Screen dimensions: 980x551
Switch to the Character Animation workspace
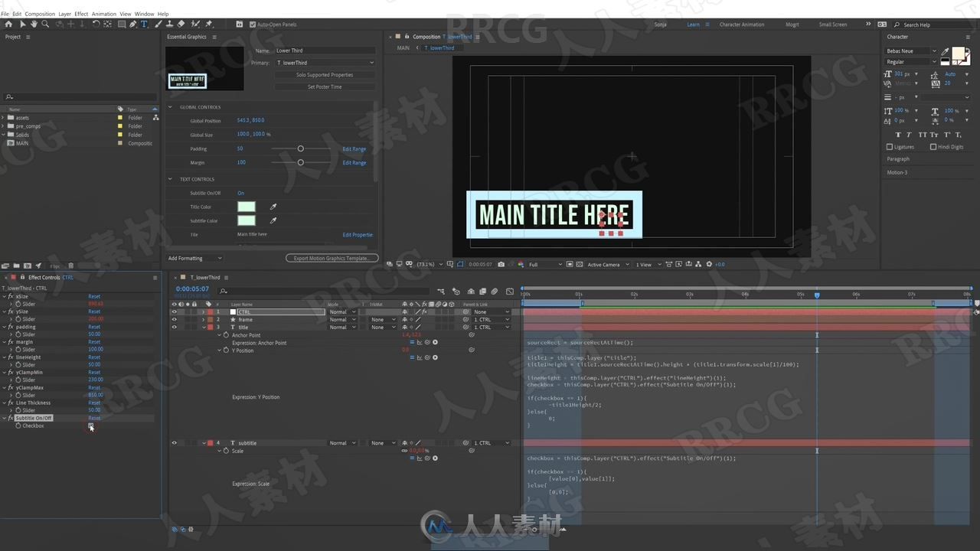[x=742, y=24]
